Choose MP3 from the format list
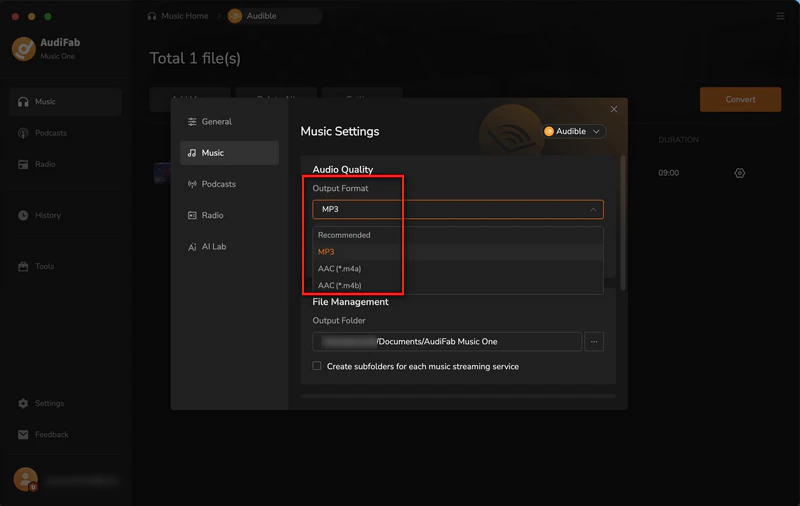The width and height of the screenshot is (800, 506). click(x=458, y=251)
